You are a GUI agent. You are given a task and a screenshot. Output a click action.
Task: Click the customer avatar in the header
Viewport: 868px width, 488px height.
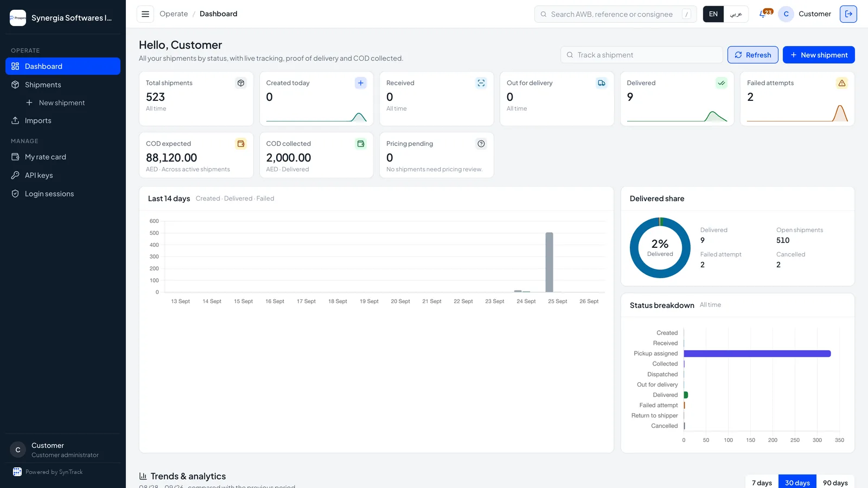click(x=786, y=14)
